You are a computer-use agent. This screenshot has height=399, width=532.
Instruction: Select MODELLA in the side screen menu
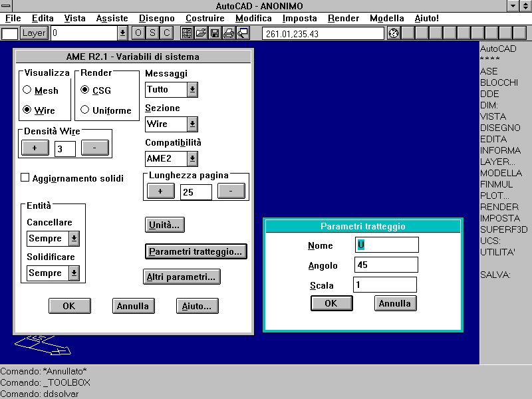pyautogui.click(x=501, y=173)
